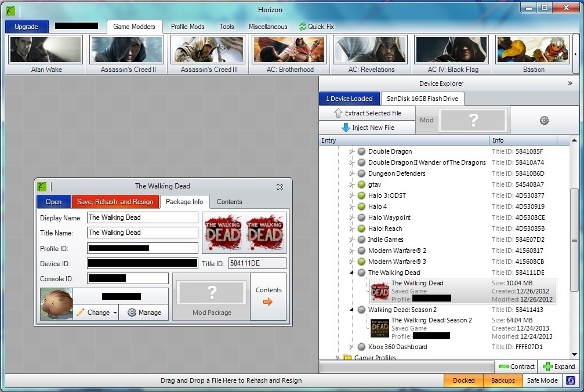The height and width of the screenshot is (392, 584).
Task: Select the Bastion game modder thumbnail
Action: pyautogui.click(x=533, y=55)
